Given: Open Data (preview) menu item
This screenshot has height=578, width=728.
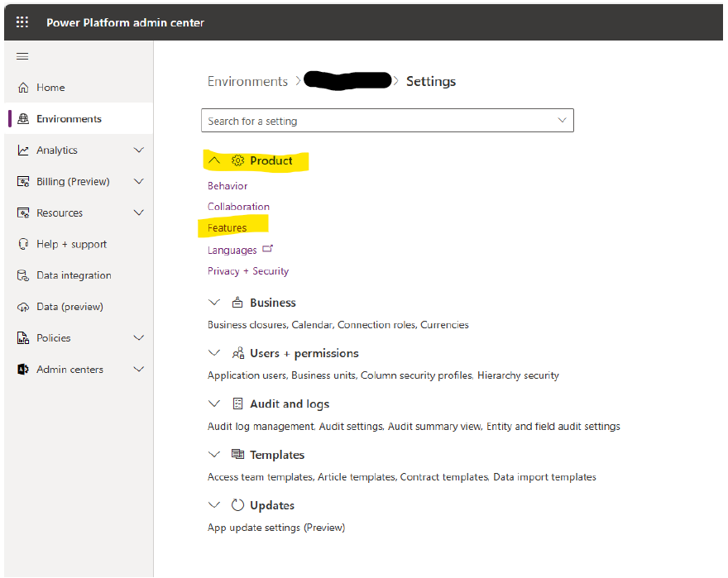Looking at the screenshot, I should [79, 307].
